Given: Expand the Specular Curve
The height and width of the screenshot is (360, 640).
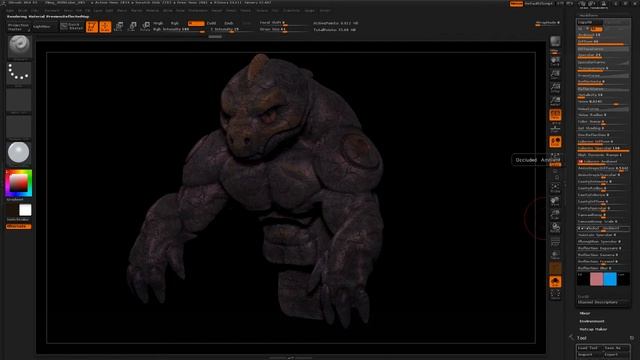Looking at the screenshot, I should coord(603,62).
